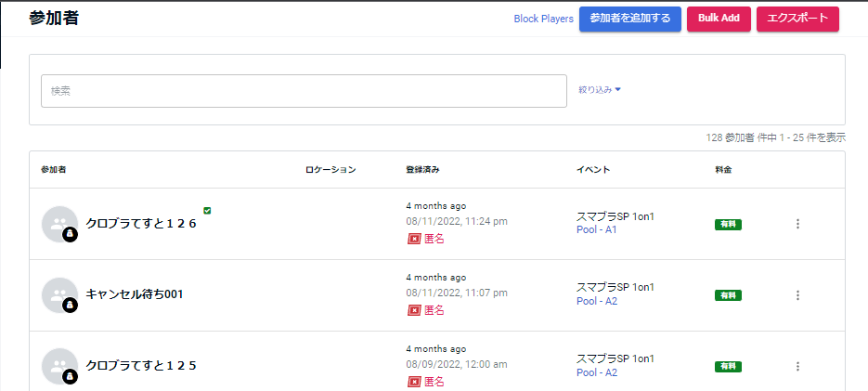
Task: Click 参加者を追加する button
Action: pos(630,19)
